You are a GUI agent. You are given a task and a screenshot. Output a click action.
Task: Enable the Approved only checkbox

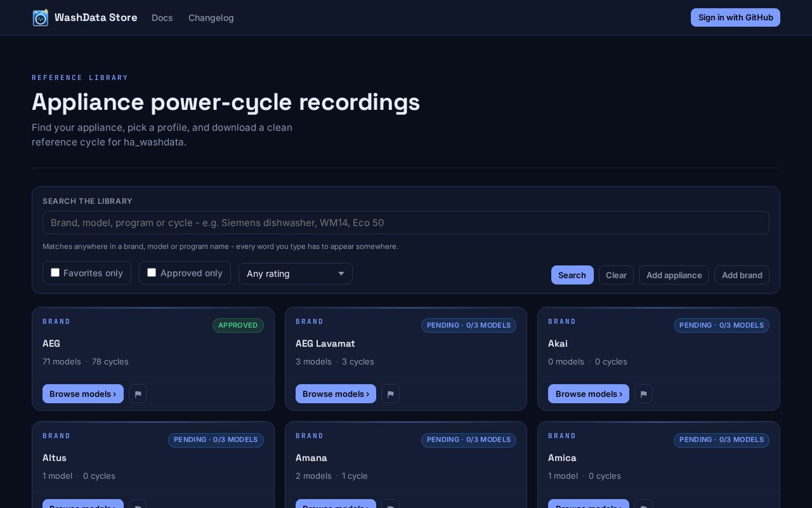[152, 272]
